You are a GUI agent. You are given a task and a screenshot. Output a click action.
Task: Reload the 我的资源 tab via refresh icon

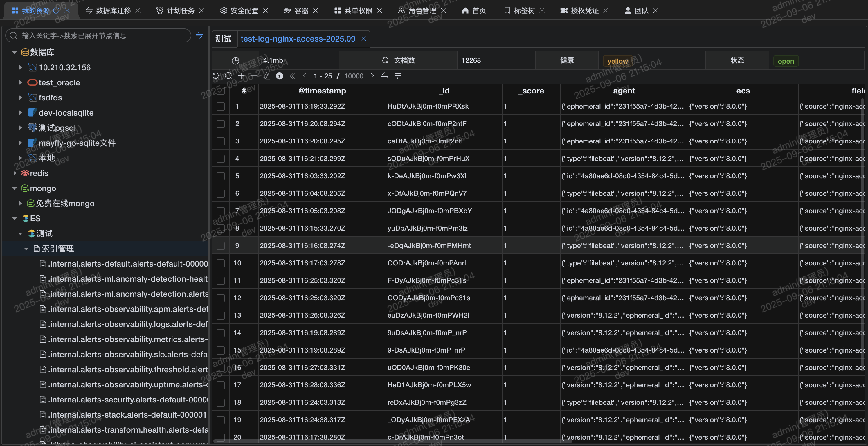(56, 10)
